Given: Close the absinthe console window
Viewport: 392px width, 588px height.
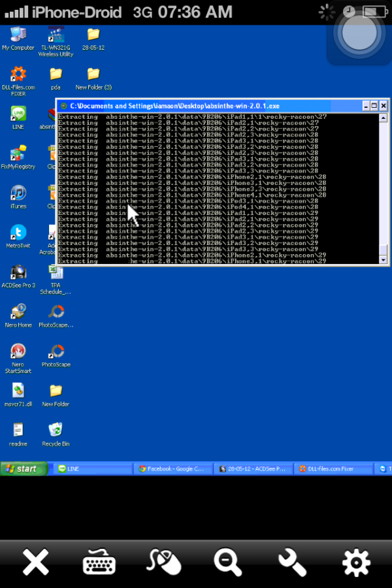Looking at the screenshot, I should click(384, 106).
